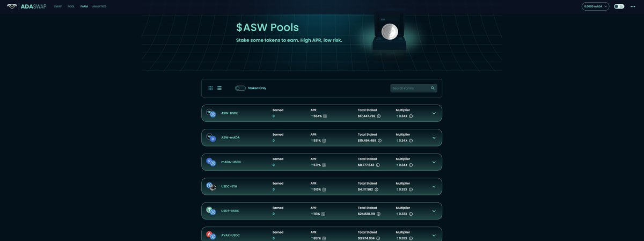The height and width of the screenshot is (241, 644).
Task: Expand the ASW-USDC farm row
Action: [434, 113]
